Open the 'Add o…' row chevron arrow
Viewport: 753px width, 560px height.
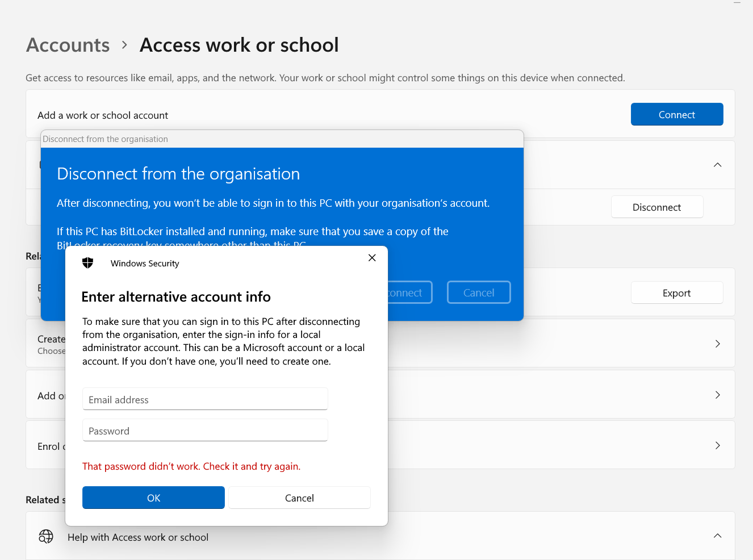pos(718,395)
